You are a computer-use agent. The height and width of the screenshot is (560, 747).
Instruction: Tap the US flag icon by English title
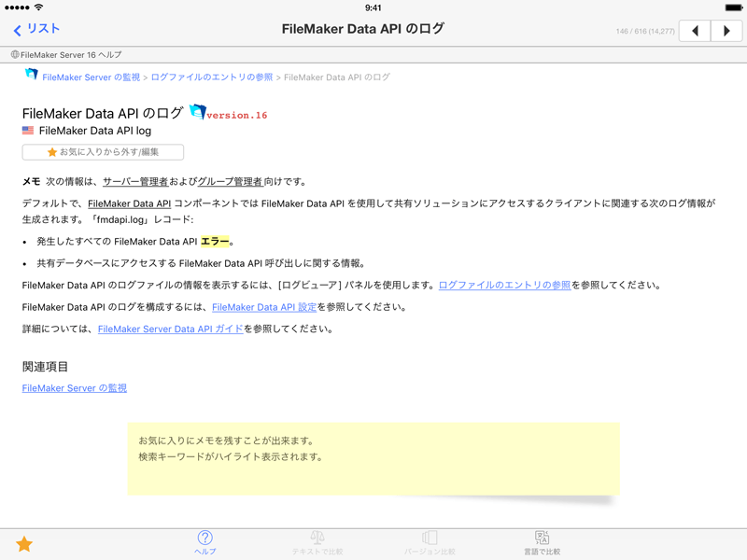tap(28, 132)
